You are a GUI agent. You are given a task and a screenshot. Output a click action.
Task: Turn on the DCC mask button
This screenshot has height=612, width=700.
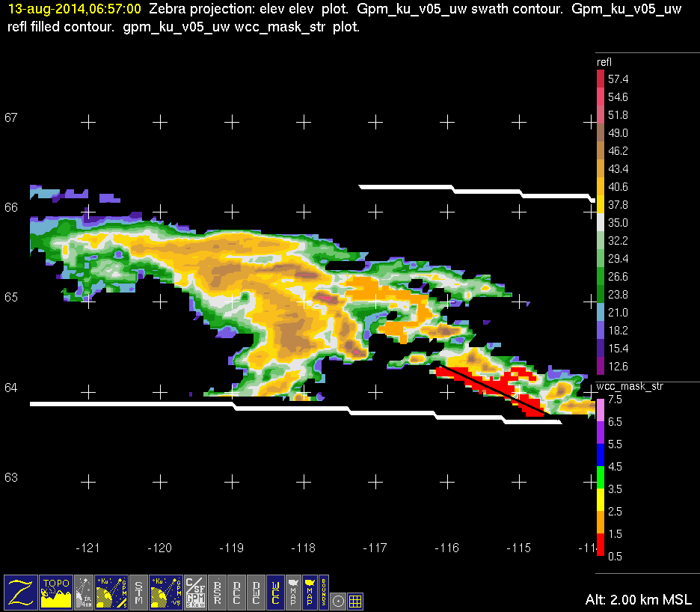[236, 592]
